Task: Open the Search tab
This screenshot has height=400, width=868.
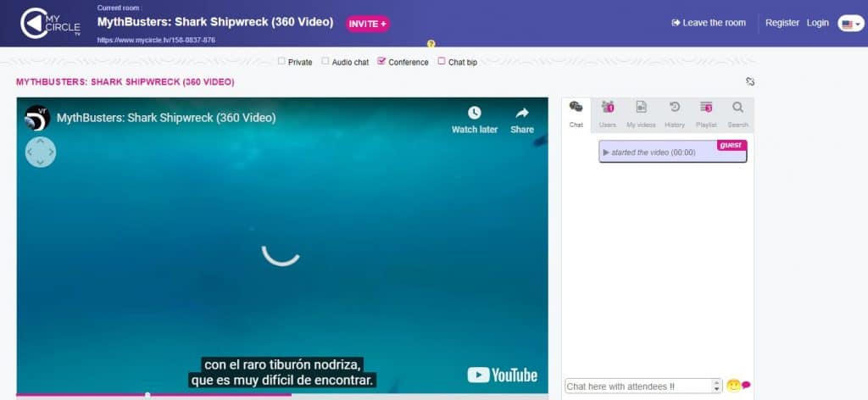Action: (x=738, y=115)
